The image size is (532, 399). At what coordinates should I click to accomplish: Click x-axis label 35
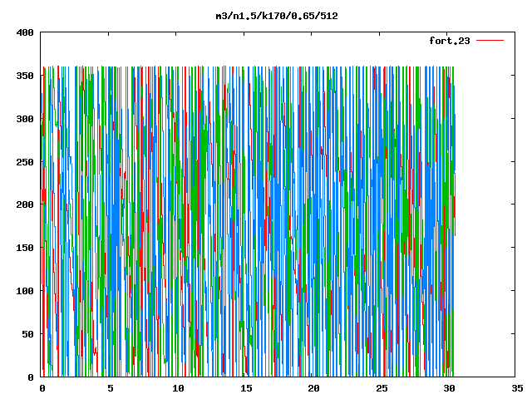[517, 388]
